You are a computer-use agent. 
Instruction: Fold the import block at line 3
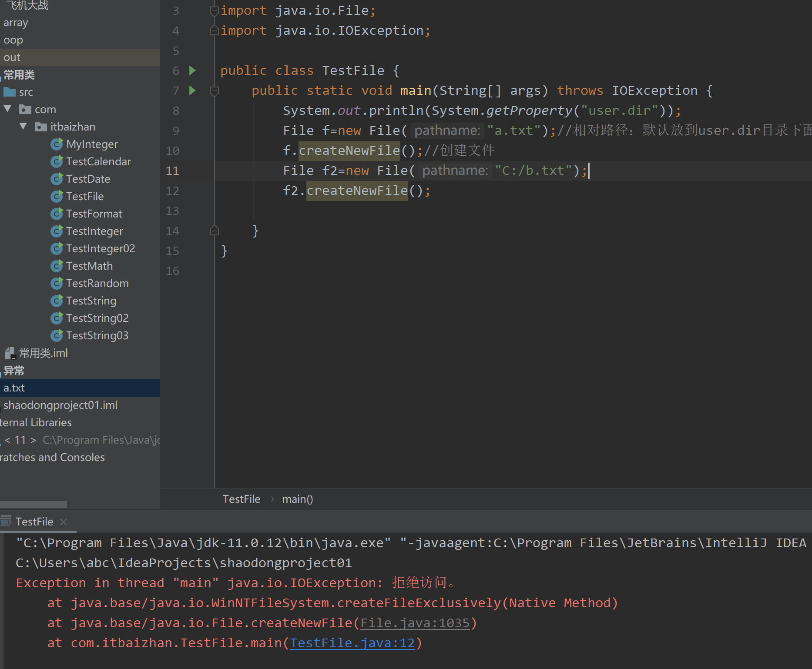tap(214, 11)
